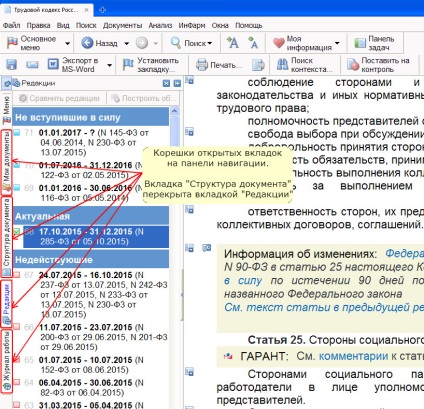Viewport: 424px width, 409px height.
Task: Click pin button beside Редакции panel close
Action: 177,83
